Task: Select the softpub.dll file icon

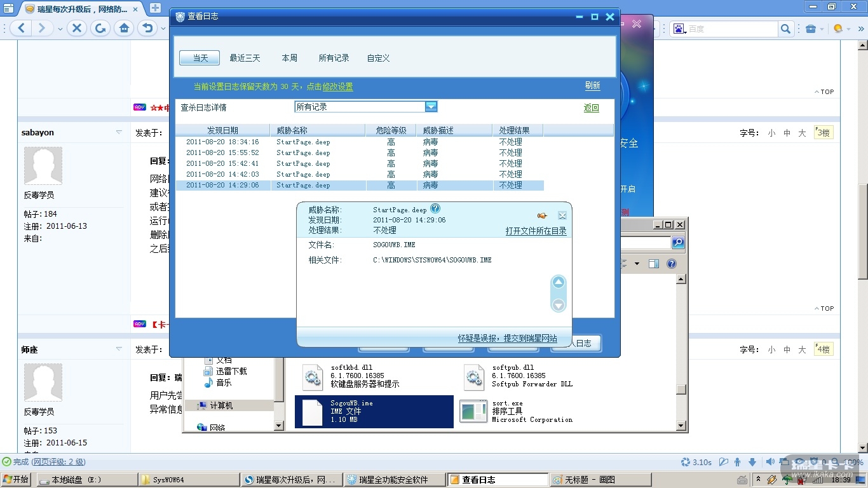Action: click(x=474, y=376)
